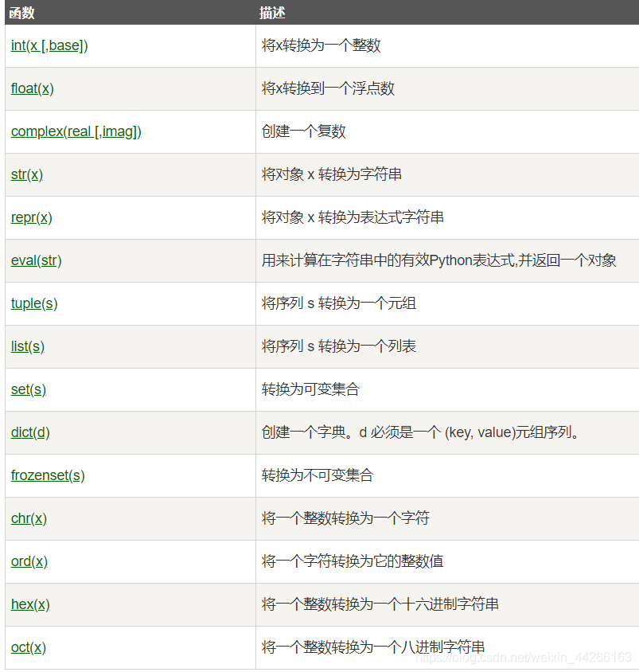
Task: Click the str(x) link
Action: (x=27, y=174)
